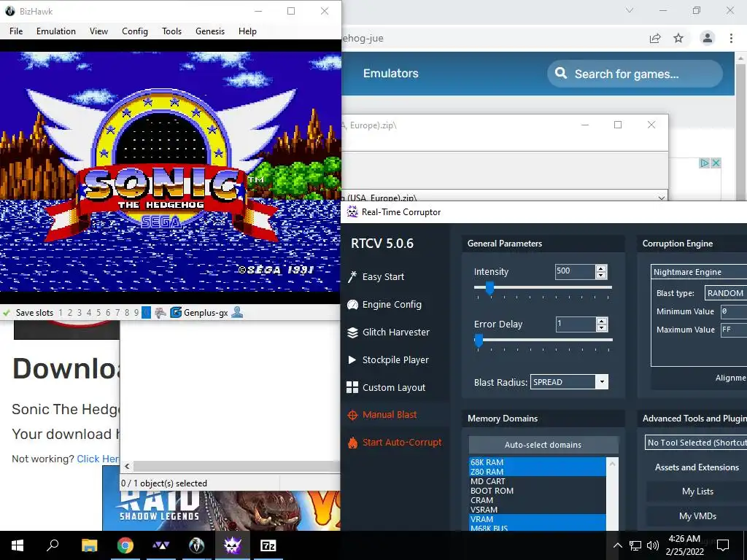Expand the 7-Zip path dropdown arrow
The width and height of the screenshot is (747, 560).
pos(661,198)
